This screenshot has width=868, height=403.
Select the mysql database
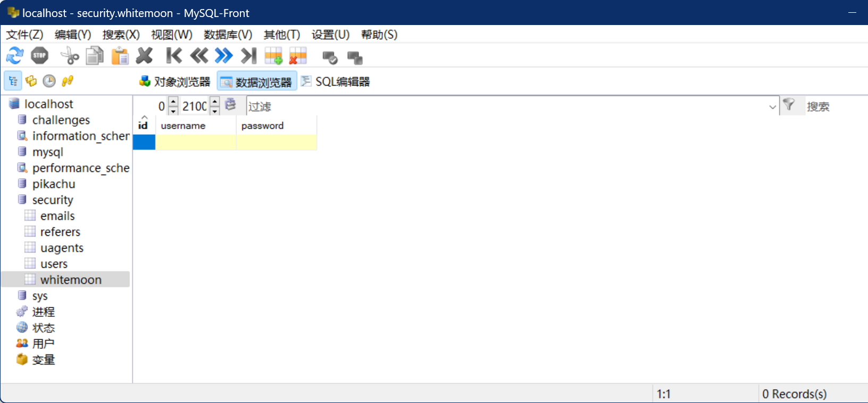pyautogui.click(x=47, y=152)
